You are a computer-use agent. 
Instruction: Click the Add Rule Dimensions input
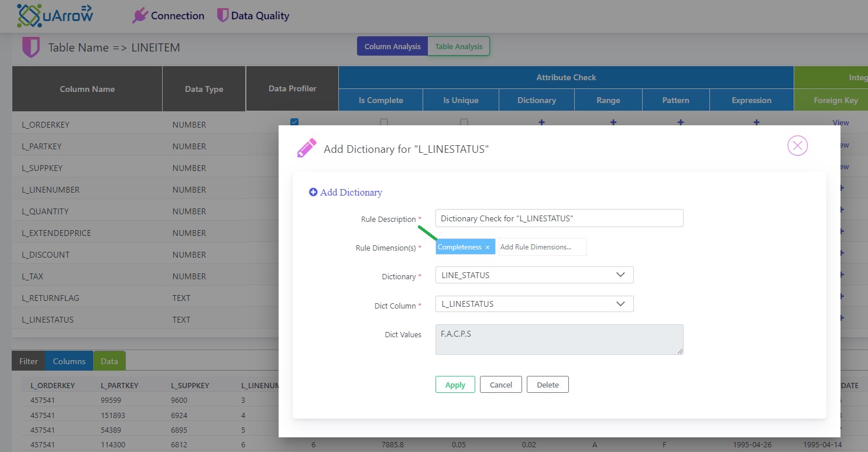click(x=543, y=247)
